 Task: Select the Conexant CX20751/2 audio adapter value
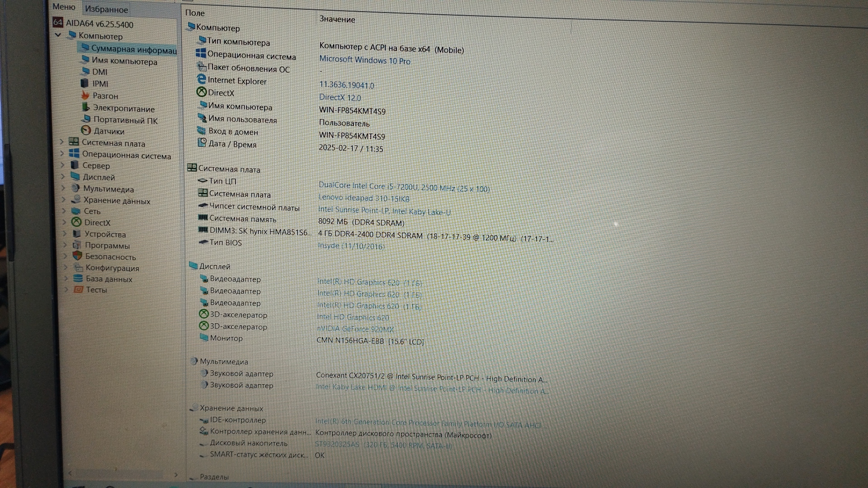tap(432, 377)
